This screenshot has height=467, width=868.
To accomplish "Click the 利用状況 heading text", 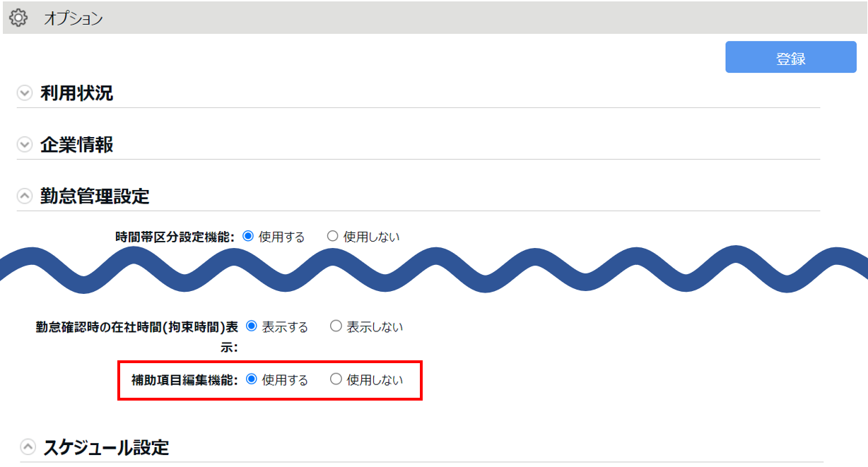I will pyautogui.click(x=76, y=93).
